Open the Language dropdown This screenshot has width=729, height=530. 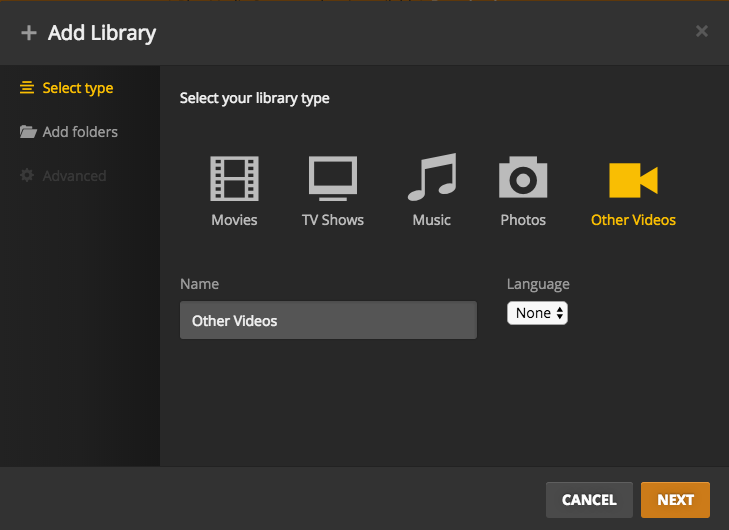(x=537, y=313)
